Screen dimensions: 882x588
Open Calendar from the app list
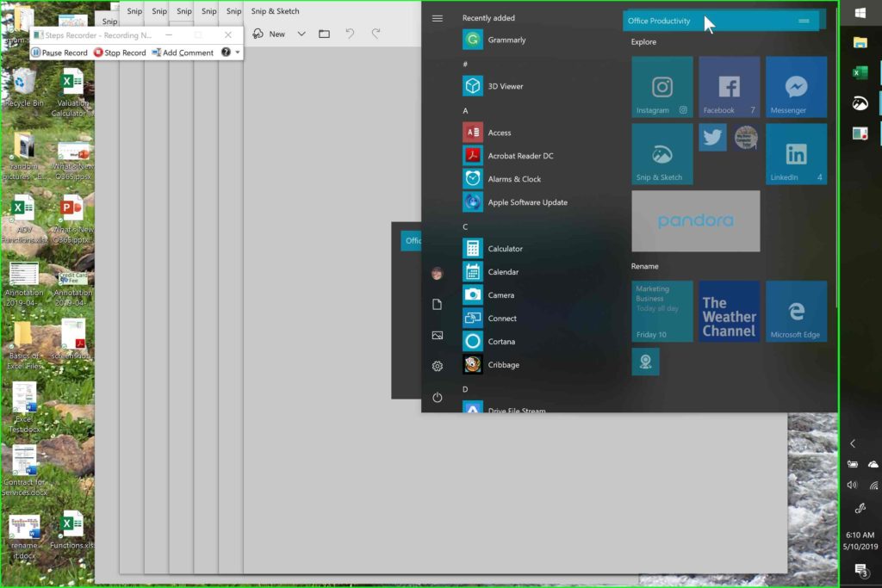tap(490, 271)
